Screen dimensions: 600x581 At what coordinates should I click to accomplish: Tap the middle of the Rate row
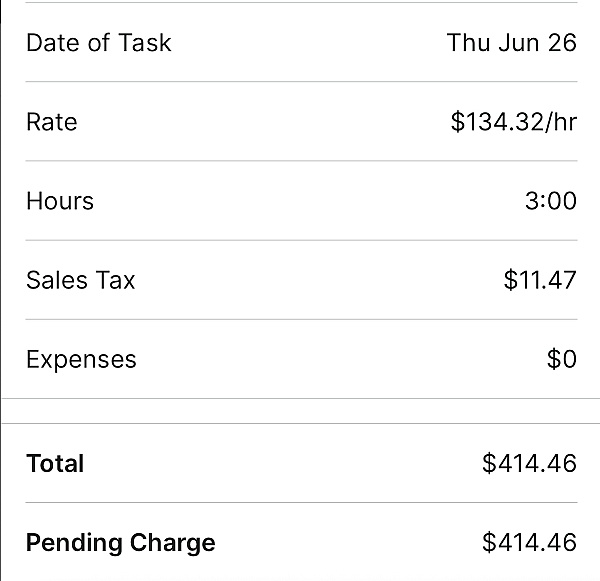(x=300, y=122)
